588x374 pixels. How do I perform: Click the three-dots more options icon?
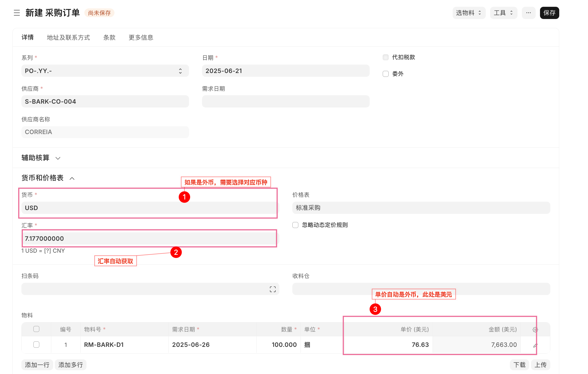528,13
